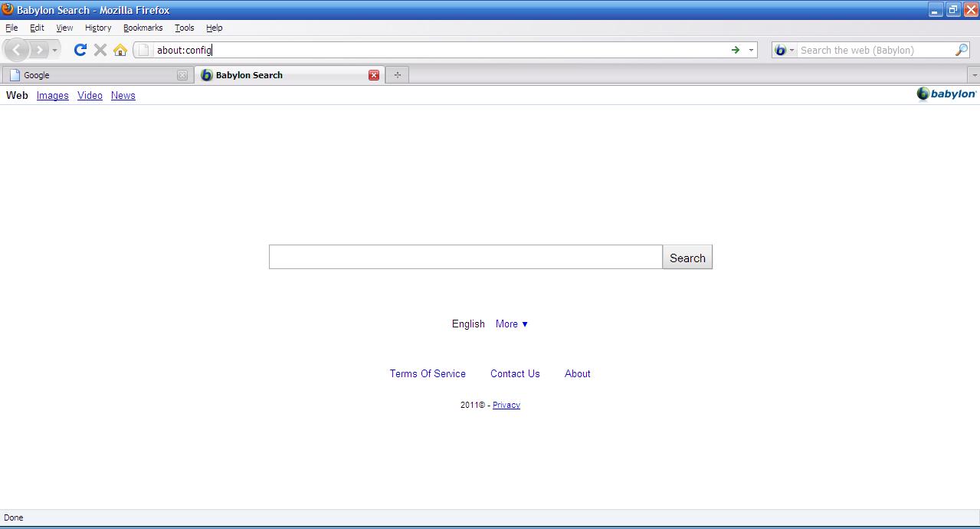
Task: Switch to the Google tab
Action: pos(92,75)
